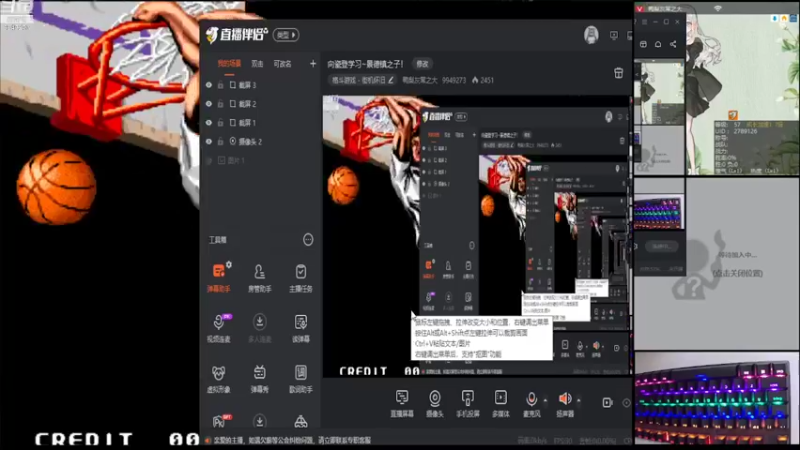Switch to the 可改名 scene tab
The image size is (800, 450).
click(x=283, y=64)
